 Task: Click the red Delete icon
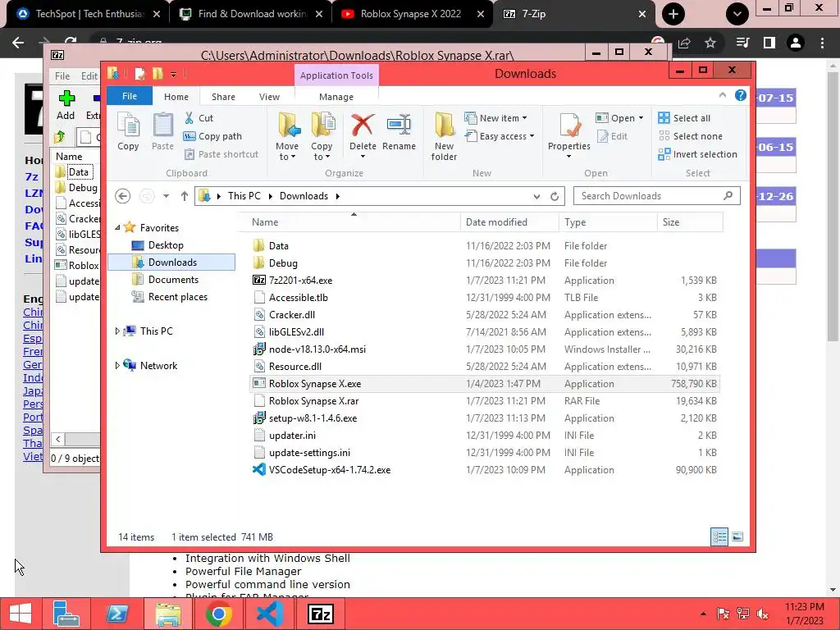click(363, 125)
